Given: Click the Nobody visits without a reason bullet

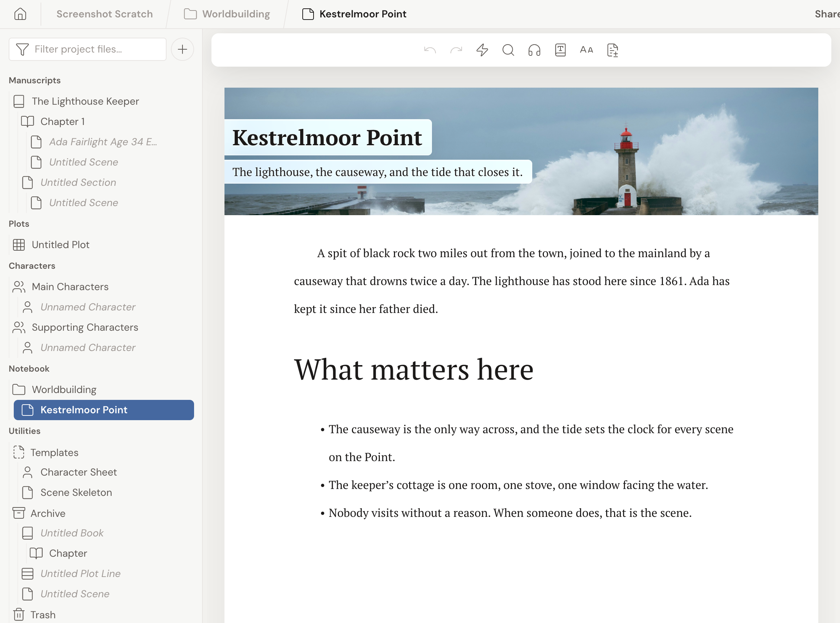Looking at the screenshot, I should 510,513.
